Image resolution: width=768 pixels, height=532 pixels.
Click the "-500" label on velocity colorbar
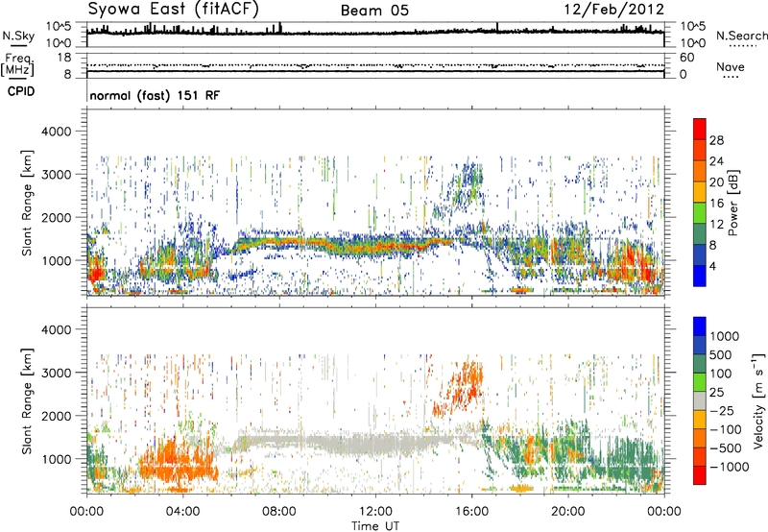[726, 447]
